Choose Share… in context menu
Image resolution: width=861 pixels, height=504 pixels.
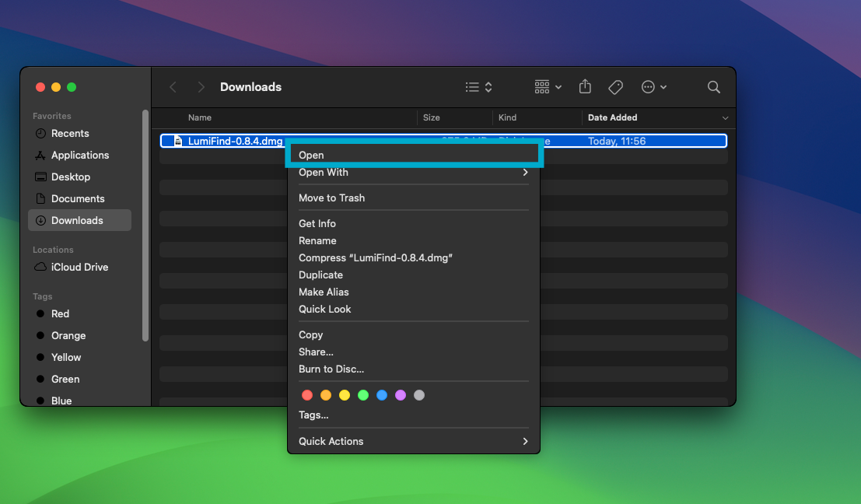click(x=414, y=352)
